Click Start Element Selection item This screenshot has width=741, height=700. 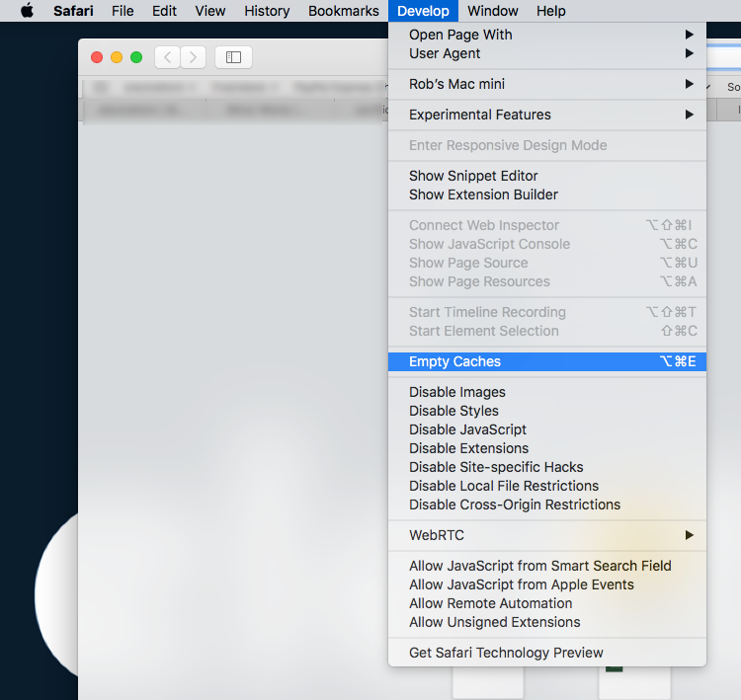(547, 331)
